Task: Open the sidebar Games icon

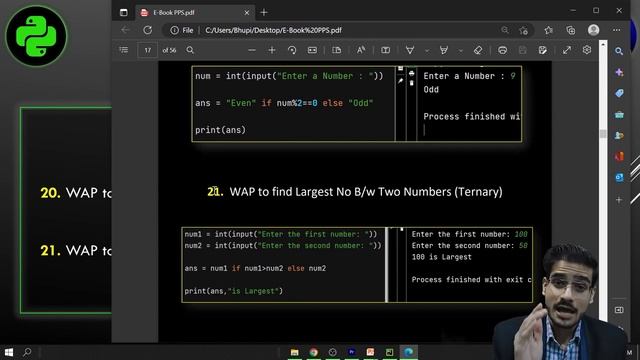Action: [x=619, y=136]
